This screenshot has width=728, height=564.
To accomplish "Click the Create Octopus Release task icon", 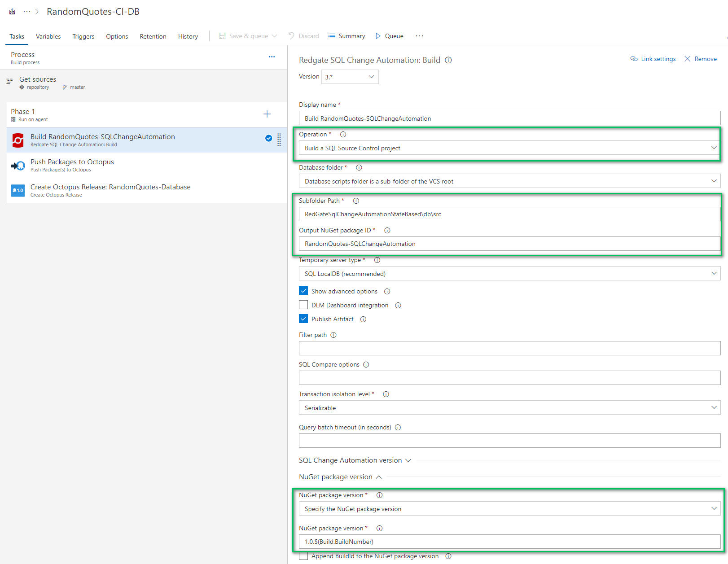I will click(18, 190).
